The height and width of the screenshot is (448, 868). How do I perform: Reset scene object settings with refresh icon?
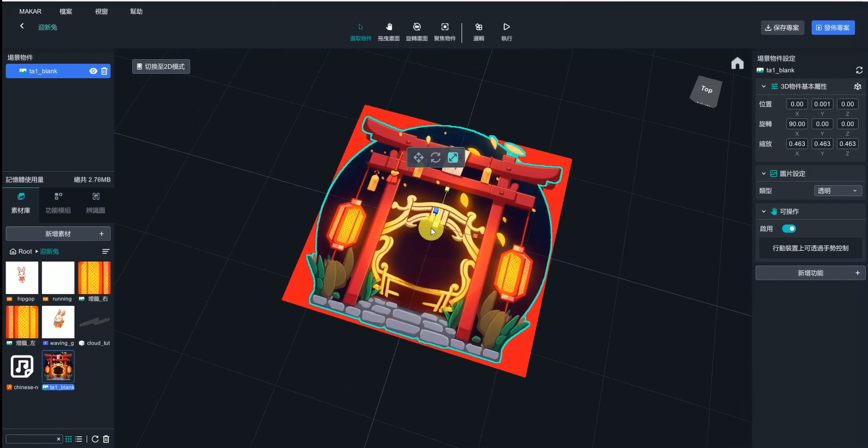pos(859,70)
